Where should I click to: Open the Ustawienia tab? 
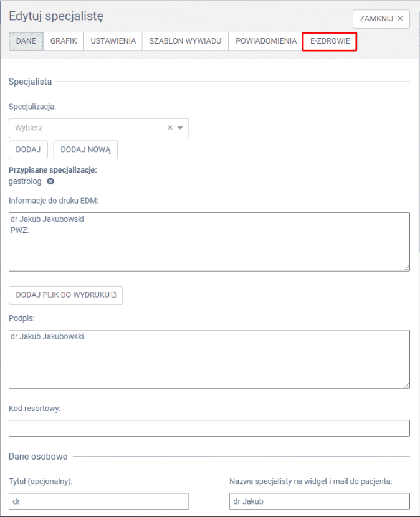(113, 41)
